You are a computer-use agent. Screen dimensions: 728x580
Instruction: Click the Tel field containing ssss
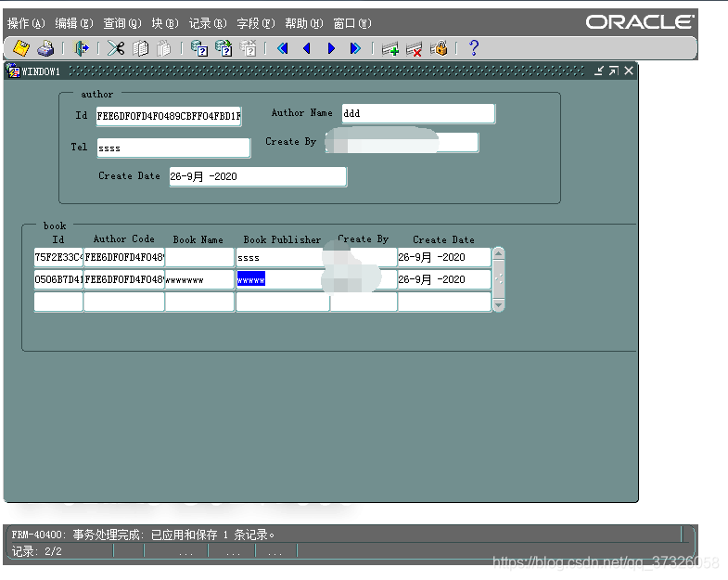(173, 148)
